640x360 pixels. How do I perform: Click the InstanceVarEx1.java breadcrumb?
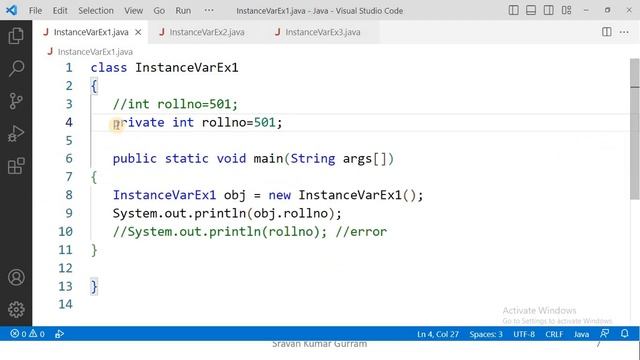point(95,52)
